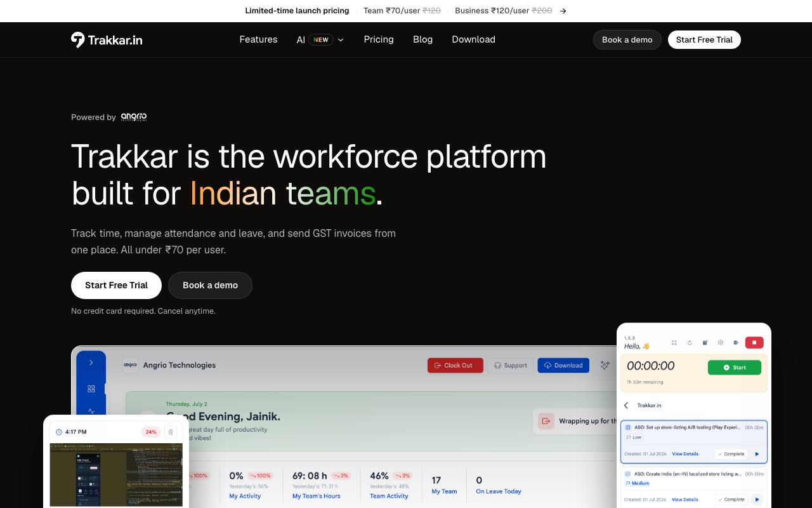Viewport: 812px width, 508px height.
Task: Open the Features menu item
Action: point(258,39)
